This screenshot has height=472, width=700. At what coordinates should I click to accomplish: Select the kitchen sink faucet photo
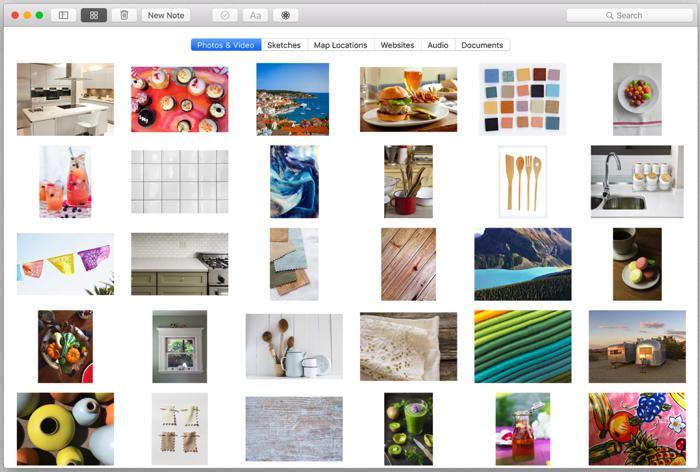click(637, 181)
